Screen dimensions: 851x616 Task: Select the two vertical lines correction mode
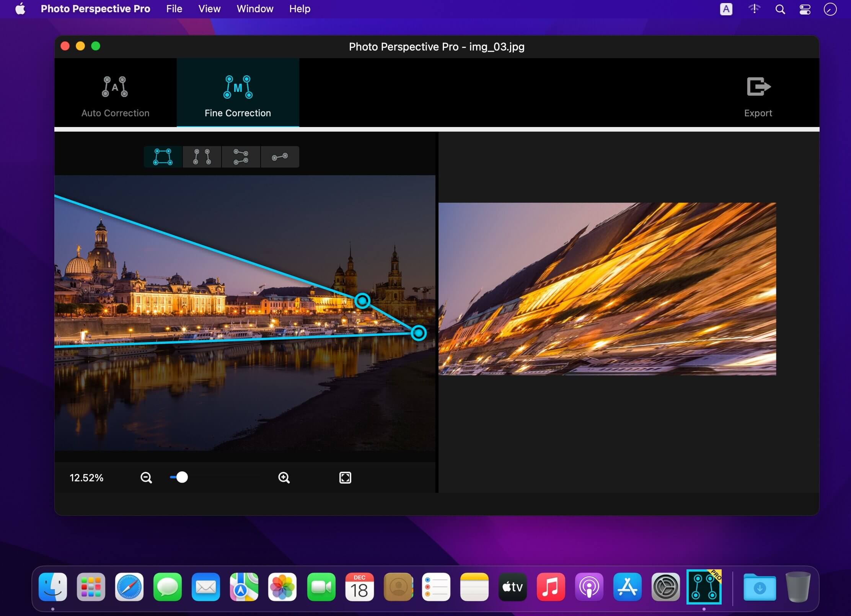202,157
